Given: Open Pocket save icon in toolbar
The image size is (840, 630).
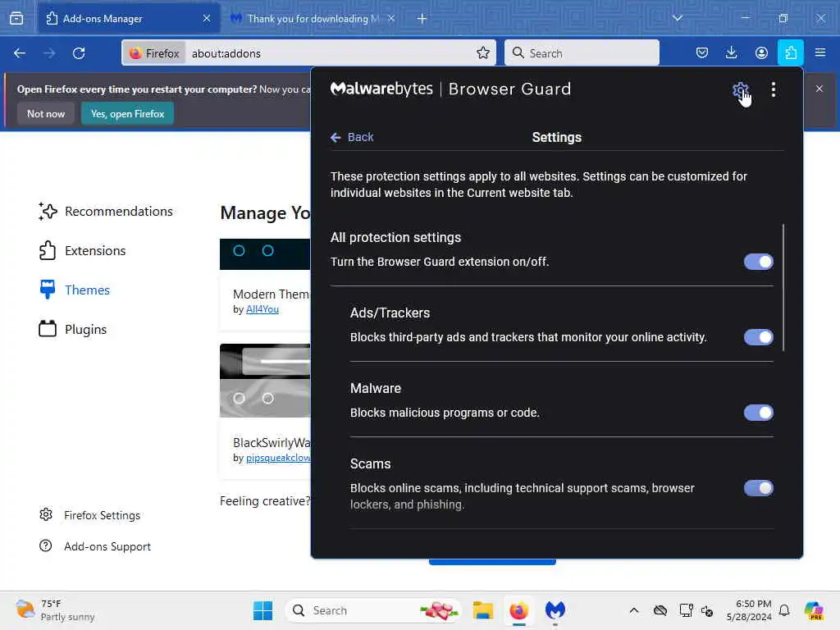Looking at the screenshot, I should point(702,52).
